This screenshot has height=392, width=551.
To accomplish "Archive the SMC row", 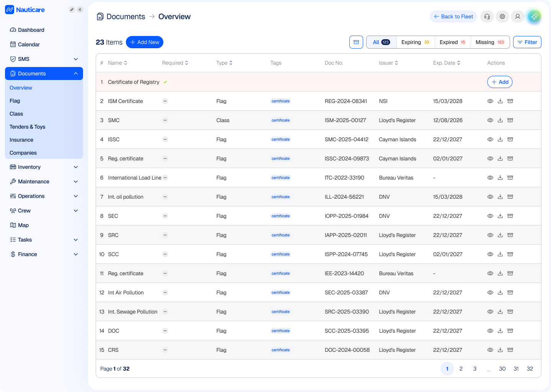I will [510, 120].
